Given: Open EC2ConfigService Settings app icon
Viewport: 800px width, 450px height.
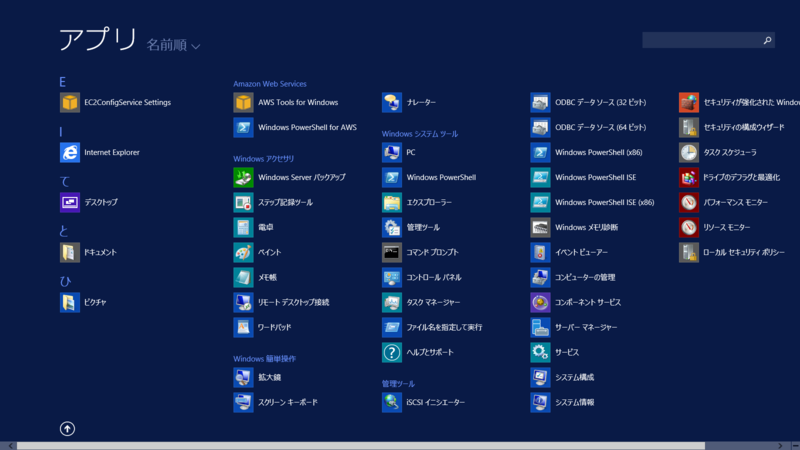Looking at the screenshot, I should pyautogui.click(x=70, y=103).
